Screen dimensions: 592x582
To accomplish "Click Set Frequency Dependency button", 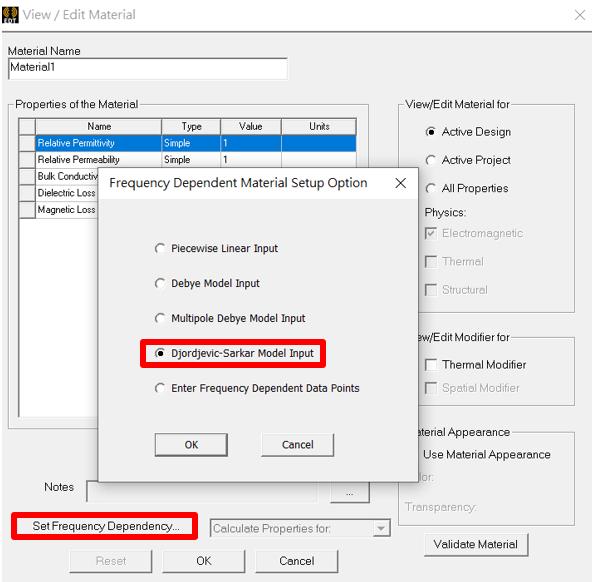I will (105, 526).
